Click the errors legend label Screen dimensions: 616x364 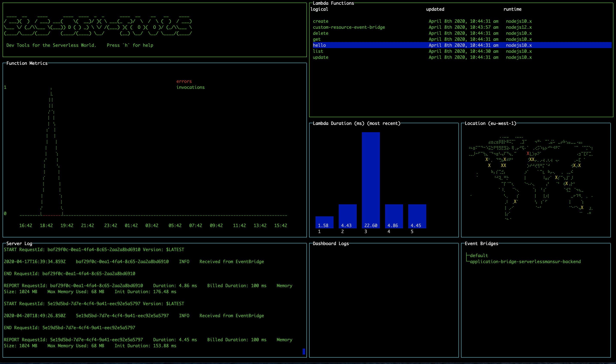point(184,81)
